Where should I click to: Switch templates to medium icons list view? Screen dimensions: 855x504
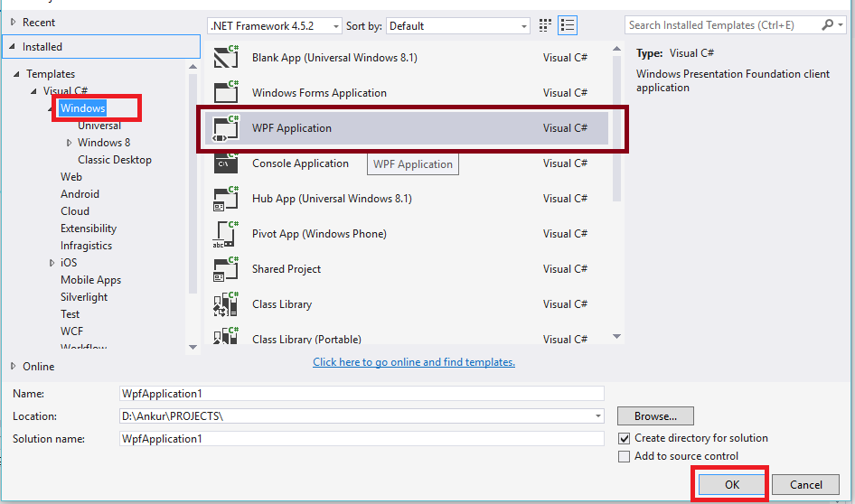[x=568, y=26]
